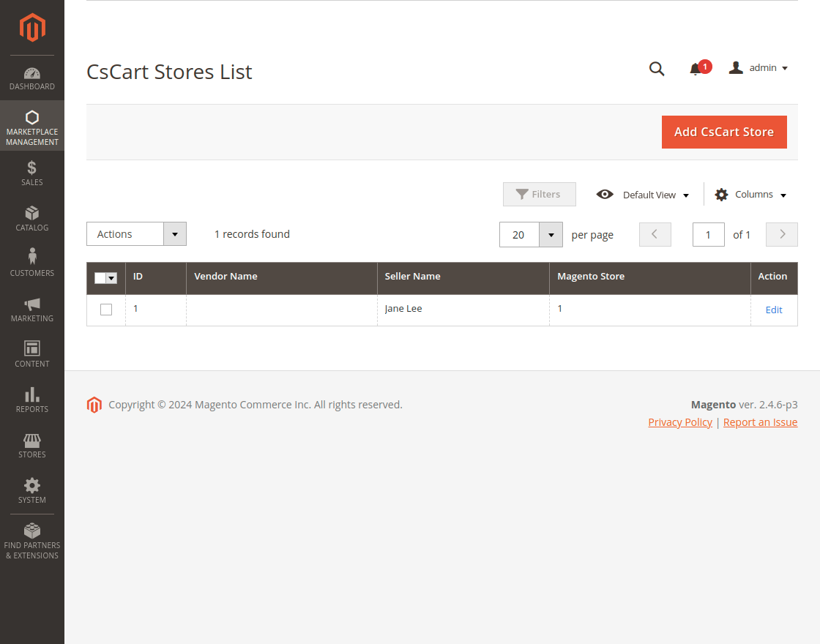Open the Privacy Policy link

(x=680, y=422)
